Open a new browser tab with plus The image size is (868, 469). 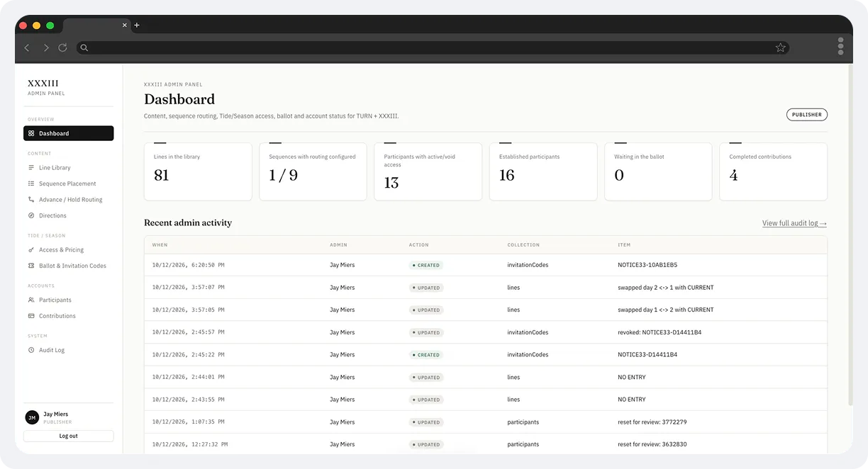point(137,26)
